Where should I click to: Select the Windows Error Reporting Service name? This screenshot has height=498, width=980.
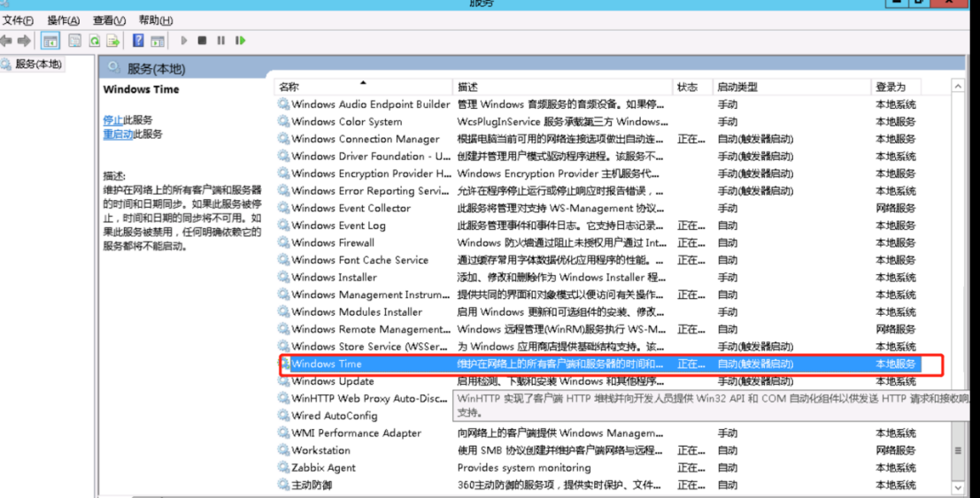point(370,191)
